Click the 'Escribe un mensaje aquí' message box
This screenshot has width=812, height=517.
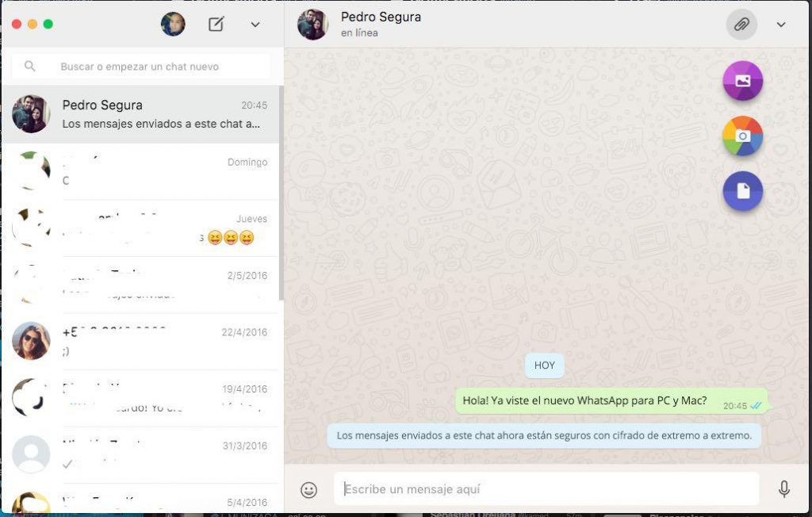tap(546, 489)
